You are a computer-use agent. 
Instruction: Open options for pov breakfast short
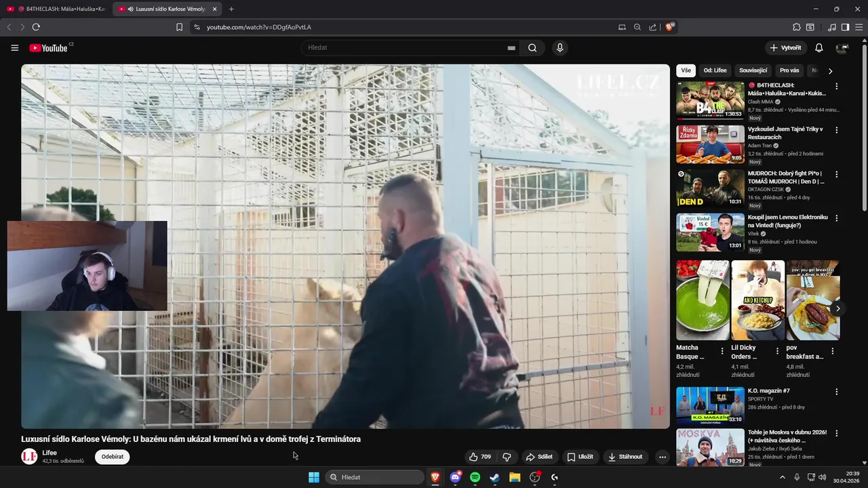point(833,351)
